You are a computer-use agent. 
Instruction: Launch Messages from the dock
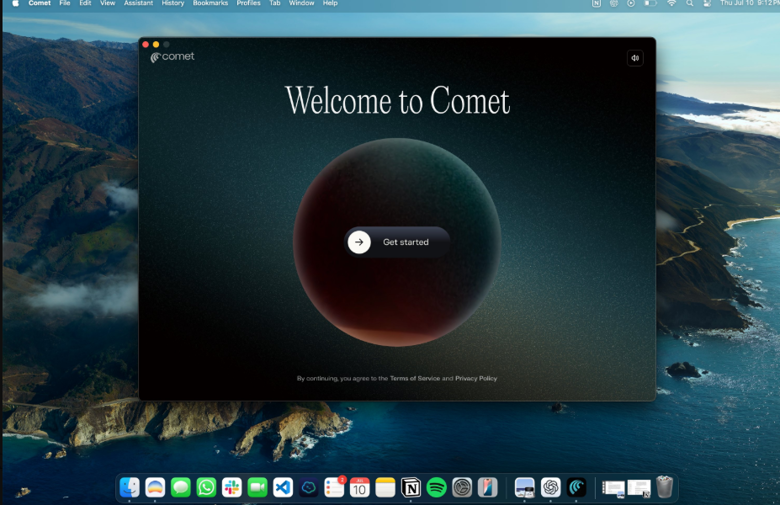click(x=181, y=488)
